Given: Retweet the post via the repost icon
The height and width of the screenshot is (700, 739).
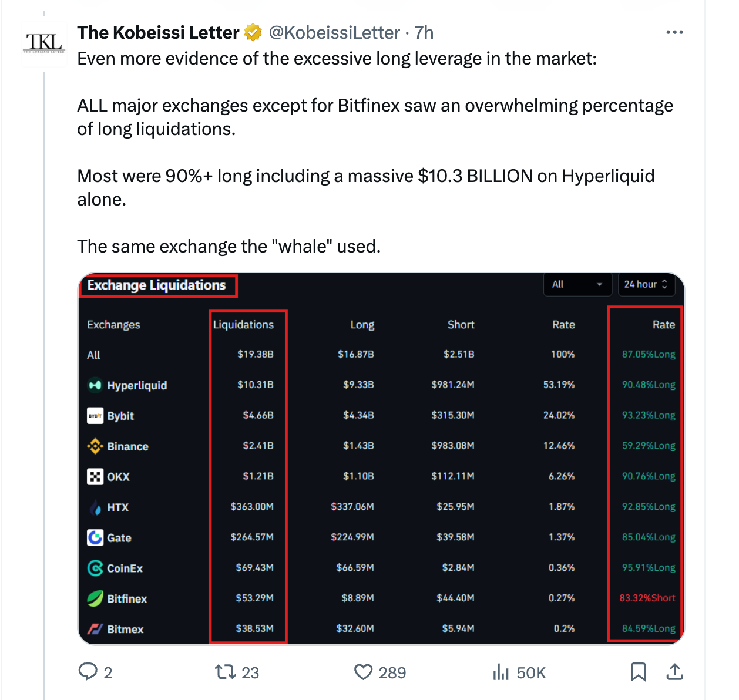Looking at the screenshot, I should pos(226,672).
